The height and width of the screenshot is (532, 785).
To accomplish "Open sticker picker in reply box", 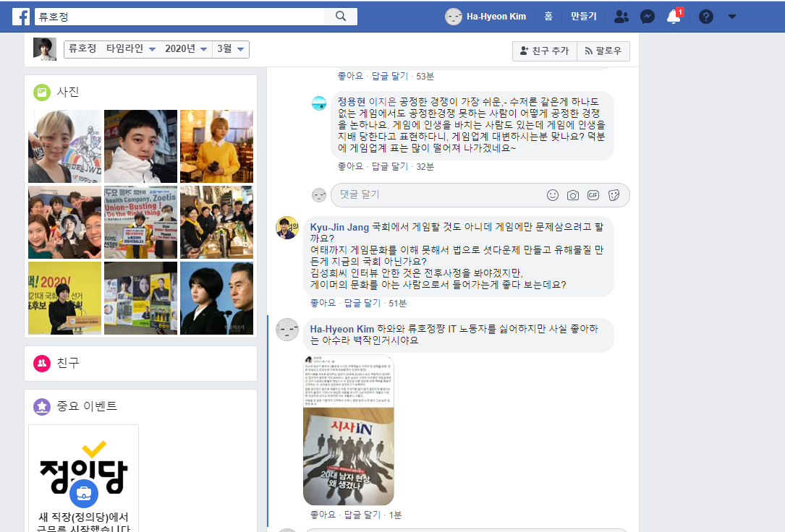I will pos(614,195).
